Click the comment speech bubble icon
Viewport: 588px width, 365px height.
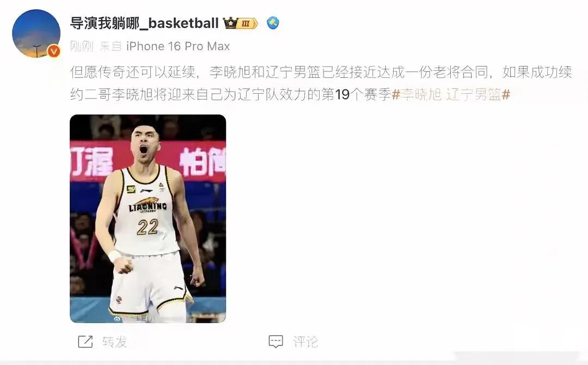[275, 342]
